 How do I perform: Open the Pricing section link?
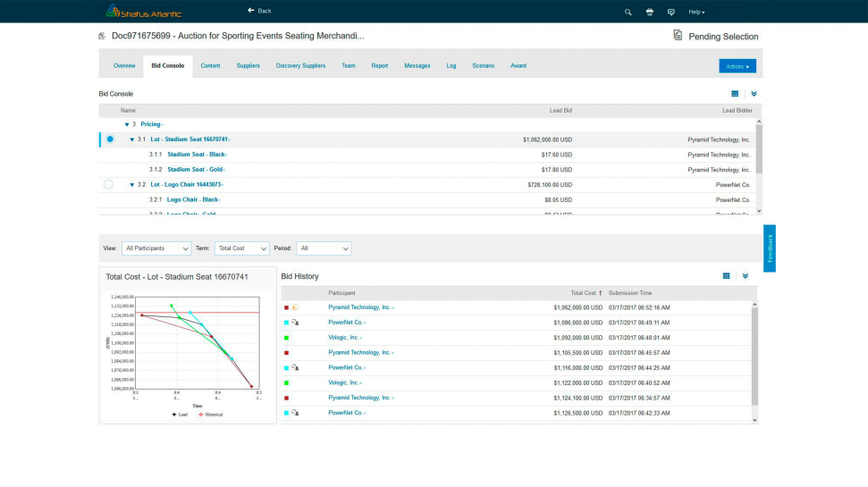150,124
